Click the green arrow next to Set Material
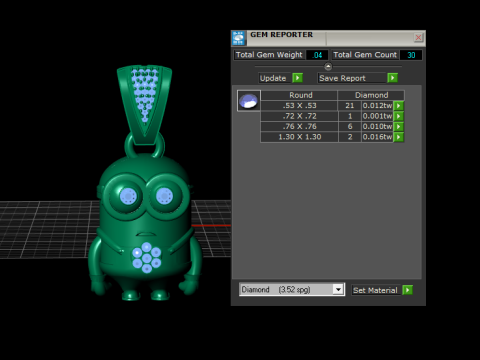480x360 pixels. pyautogui.click(x=407, y=290)
